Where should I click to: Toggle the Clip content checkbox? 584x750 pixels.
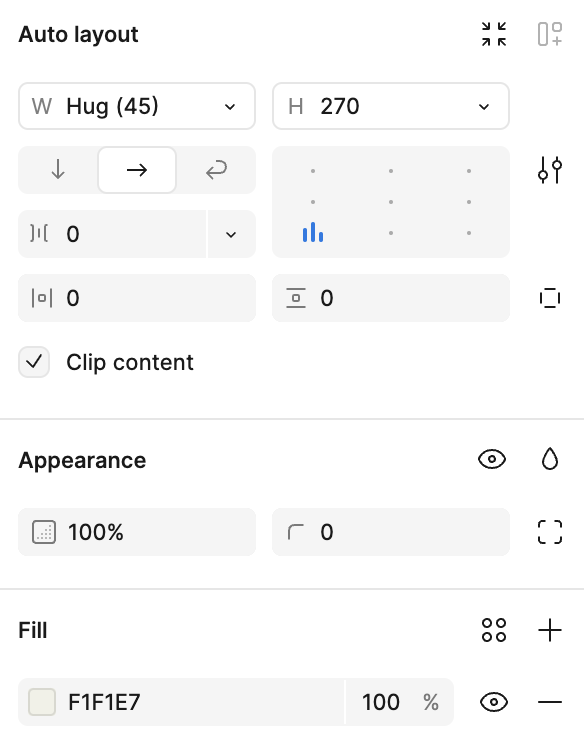tap(34, 362)
